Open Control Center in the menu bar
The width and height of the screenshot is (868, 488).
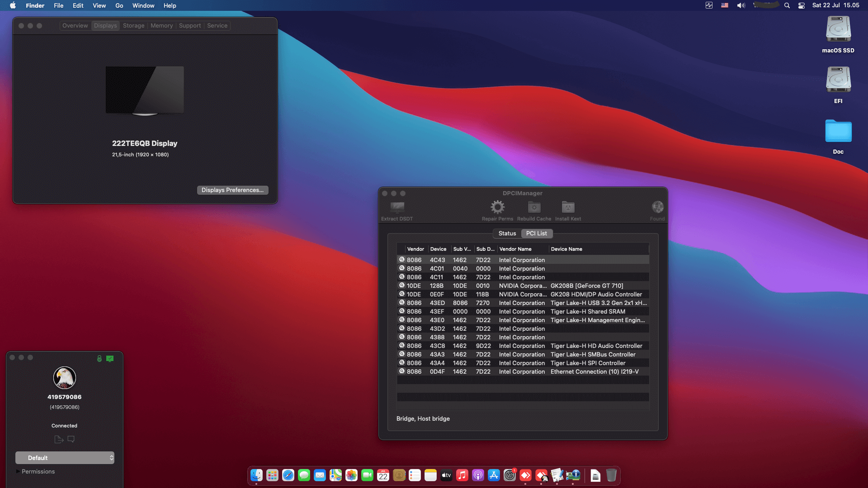coord(802,5)
